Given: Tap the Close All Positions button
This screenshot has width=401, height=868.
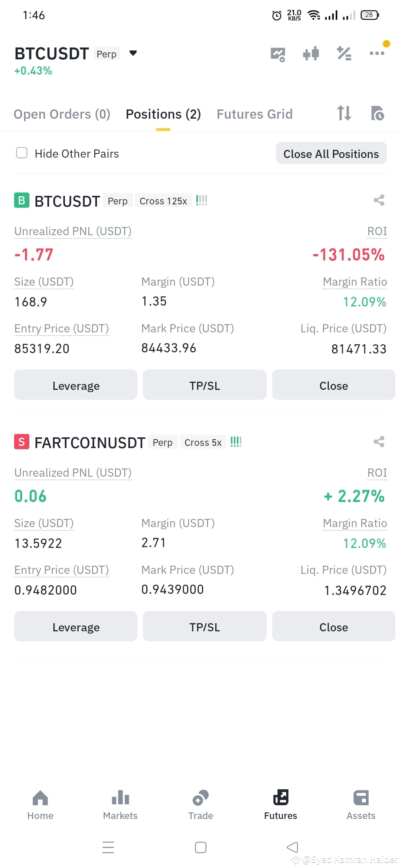Looking at the screenshot, I should click(331, 154).
